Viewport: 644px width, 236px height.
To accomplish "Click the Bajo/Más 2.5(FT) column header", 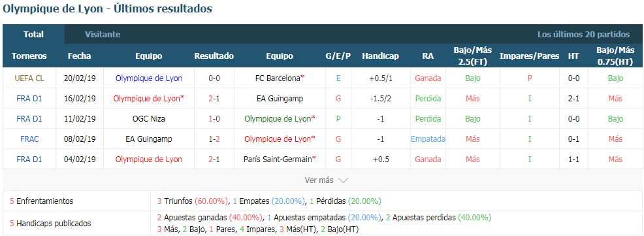I will click(x=472, y=56).
